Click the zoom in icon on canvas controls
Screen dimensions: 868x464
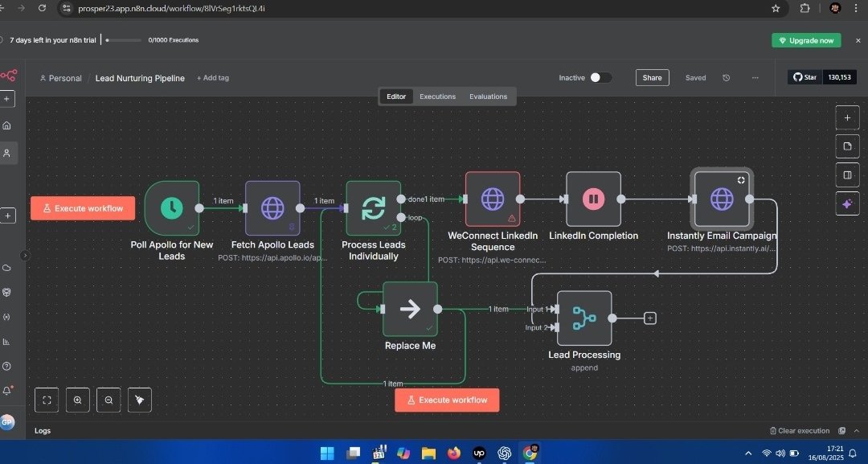click(x=77, y=400)
